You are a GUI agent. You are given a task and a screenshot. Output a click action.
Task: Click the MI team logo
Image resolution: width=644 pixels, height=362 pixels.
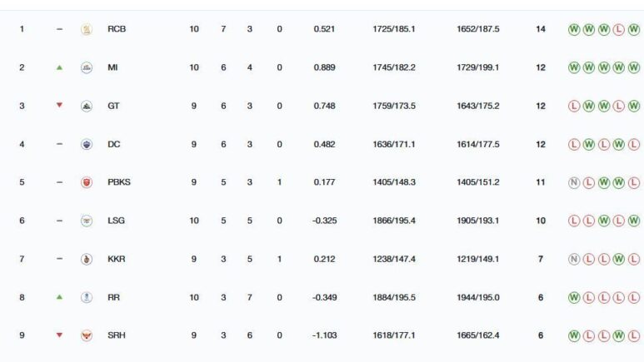tap(85, 67)
